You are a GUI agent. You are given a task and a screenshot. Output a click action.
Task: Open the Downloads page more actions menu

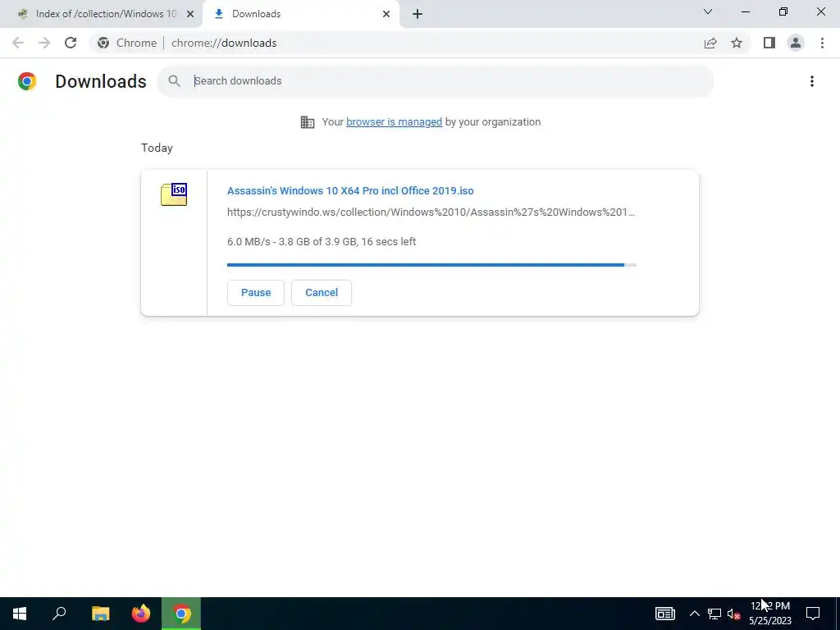812,81
